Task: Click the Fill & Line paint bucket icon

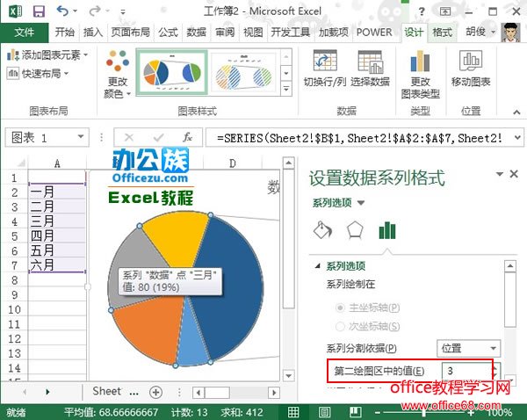Action: pos(322,230)
